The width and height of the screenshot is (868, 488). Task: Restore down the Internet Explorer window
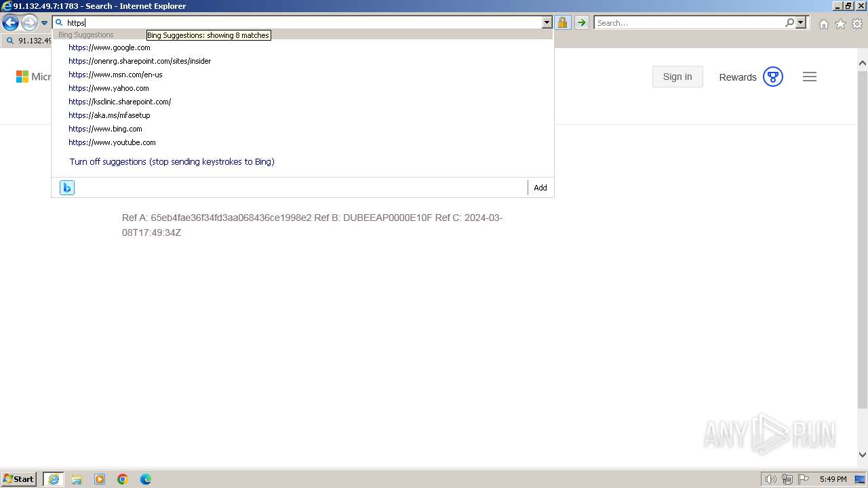(x=849, y=5)
